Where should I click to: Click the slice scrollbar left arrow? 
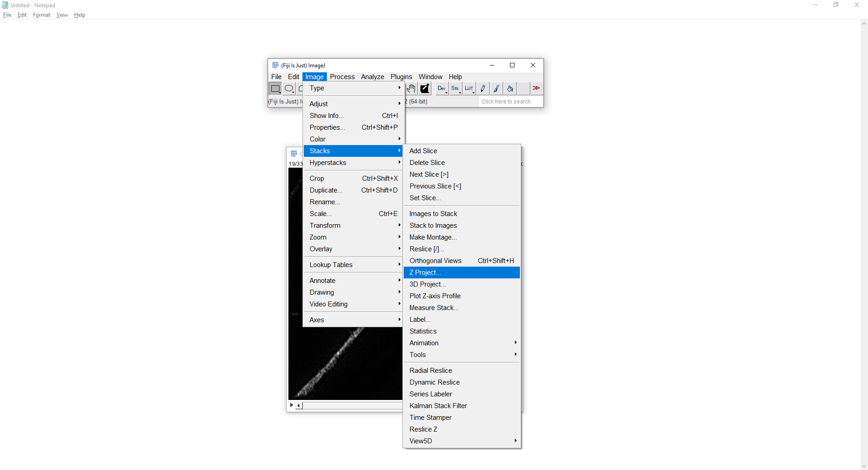coord(299,406)
